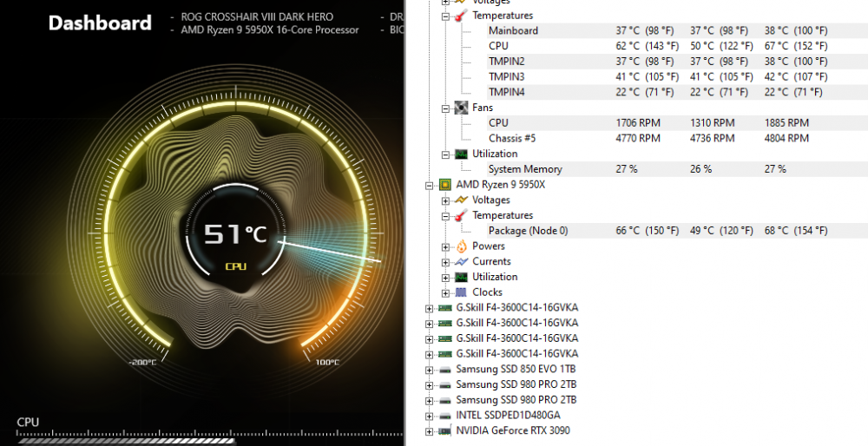Click the 51°C readout in the Dashboard gauge
This screenshot has height=446, width=868.
(x=236, y=234)
